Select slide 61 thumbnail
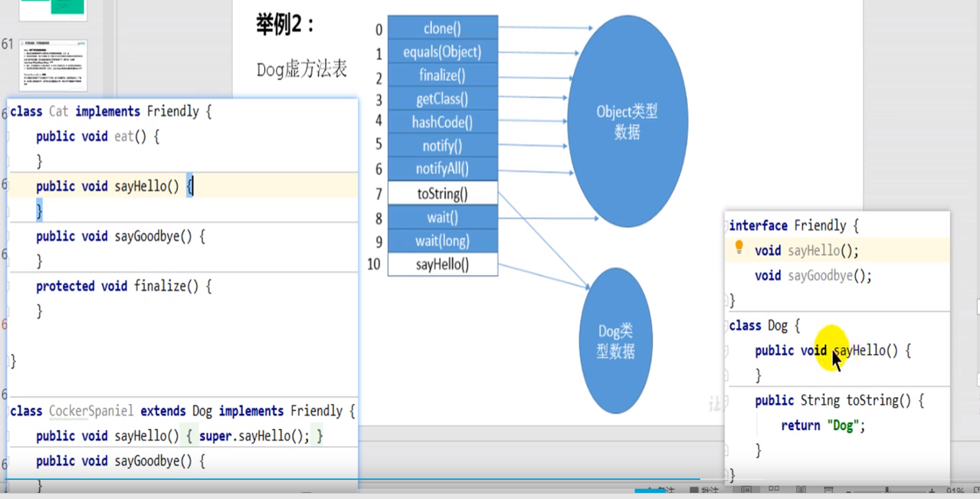The width and height of the screenshot is (980, 499). click(51, 65)
